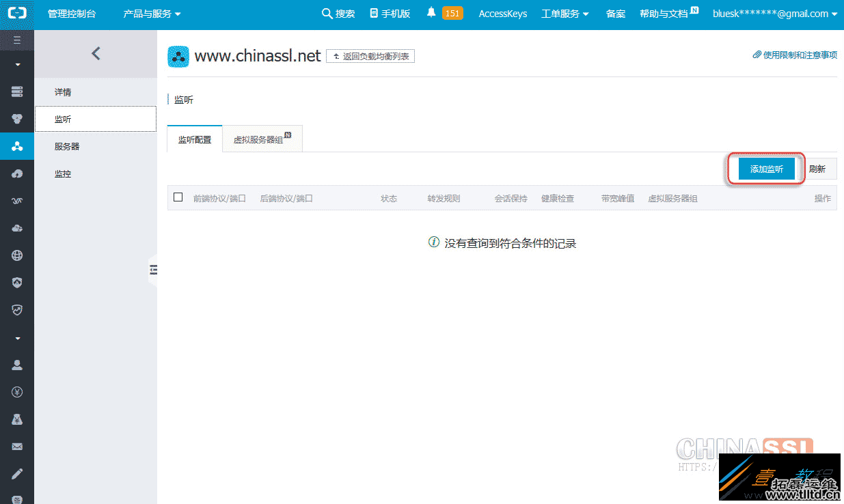Click the envelope message icon in sidebar
The image size is (844, 504).
tap(17, 446)
